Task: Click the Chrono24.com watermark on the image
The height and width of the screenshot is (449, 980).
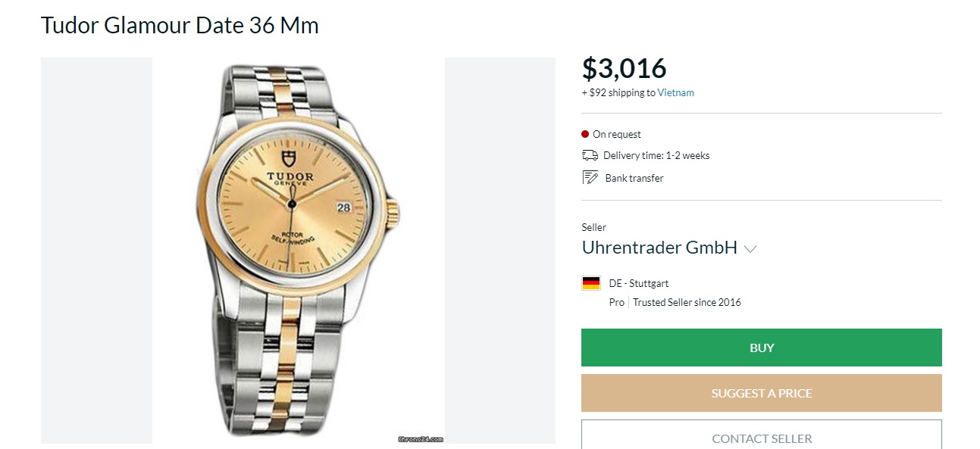Action: click(x=420, y=438)
